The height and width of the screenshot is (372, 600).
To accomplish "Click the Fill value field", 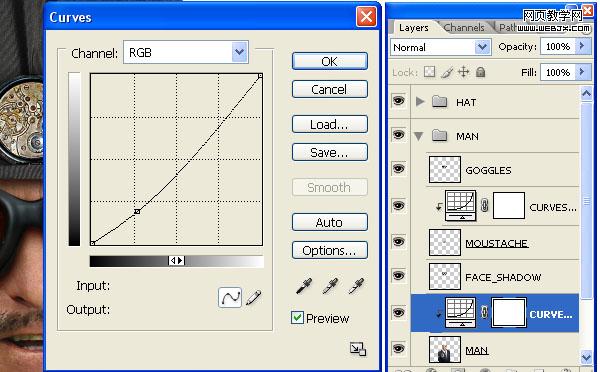I will coord(558,72).
